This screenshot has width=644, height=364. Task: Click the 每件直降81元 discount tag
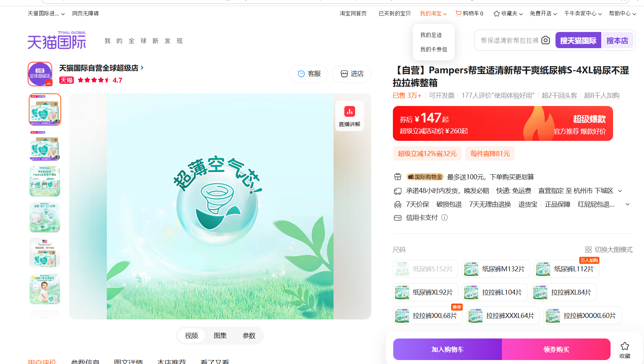(x=490, y=153)
